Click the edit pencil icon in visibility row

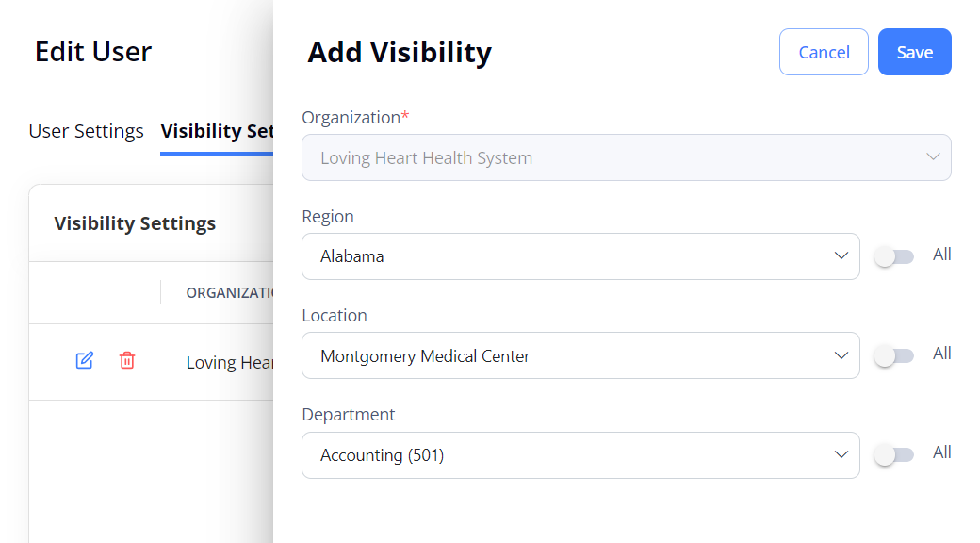tap(85, 360)
